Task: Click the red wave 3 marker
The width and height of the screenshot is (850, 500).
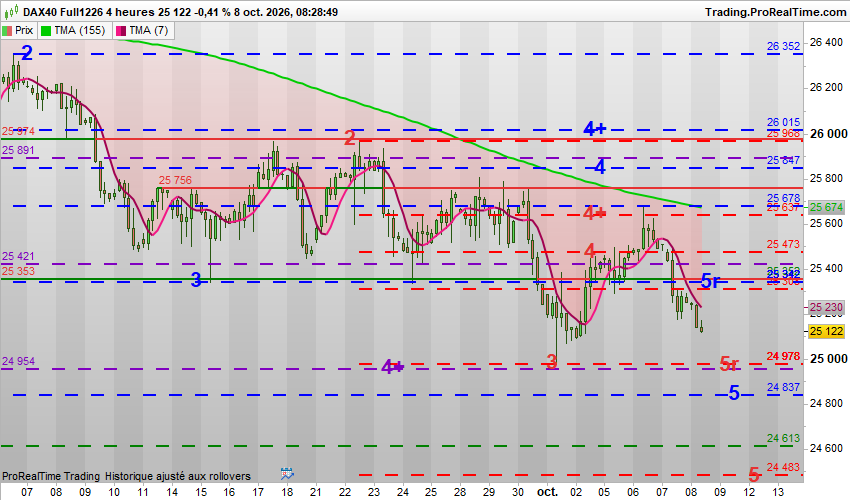Action: [552, 362]
